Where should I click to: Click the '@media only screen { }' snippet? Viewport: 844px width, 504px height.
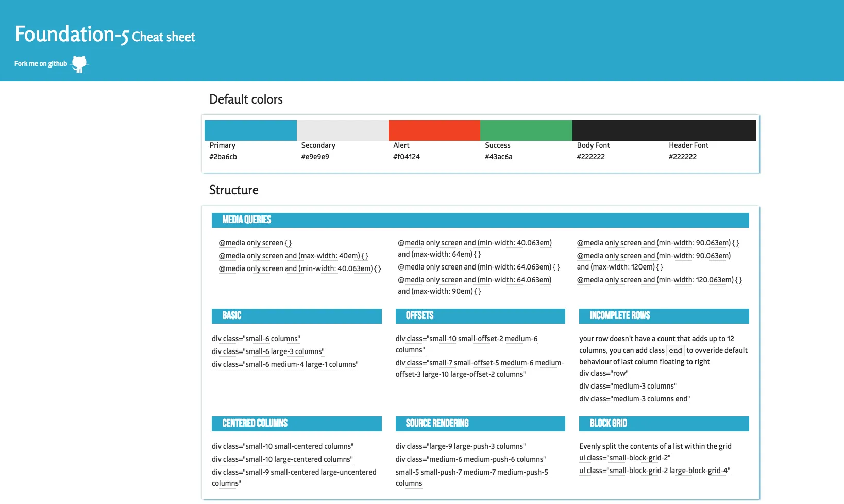point(255,243)
